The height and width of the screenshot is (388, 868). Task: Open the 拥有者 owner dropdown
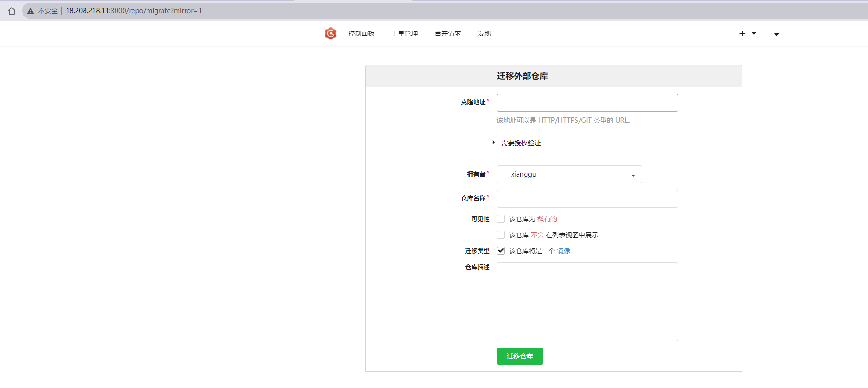click(x=569, y=174)
